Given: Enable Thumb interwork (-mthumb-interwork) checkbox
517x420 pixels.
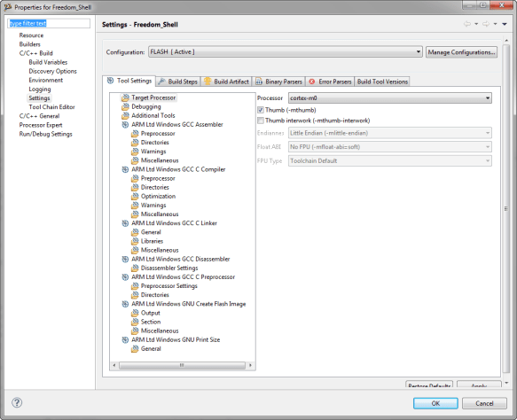Looking at the screenshot, I should (x=261, y=121).
